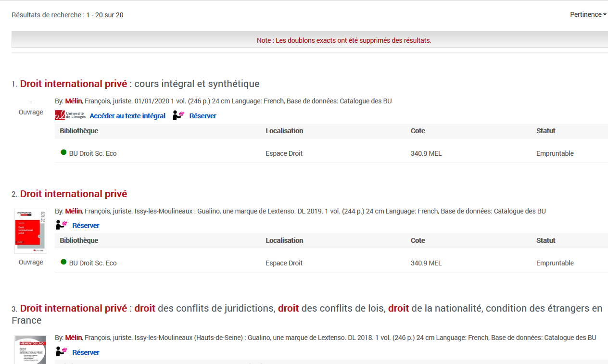
Task: Click the 'Réserver' text link in the third result
Action: click(x=86, y=352)
